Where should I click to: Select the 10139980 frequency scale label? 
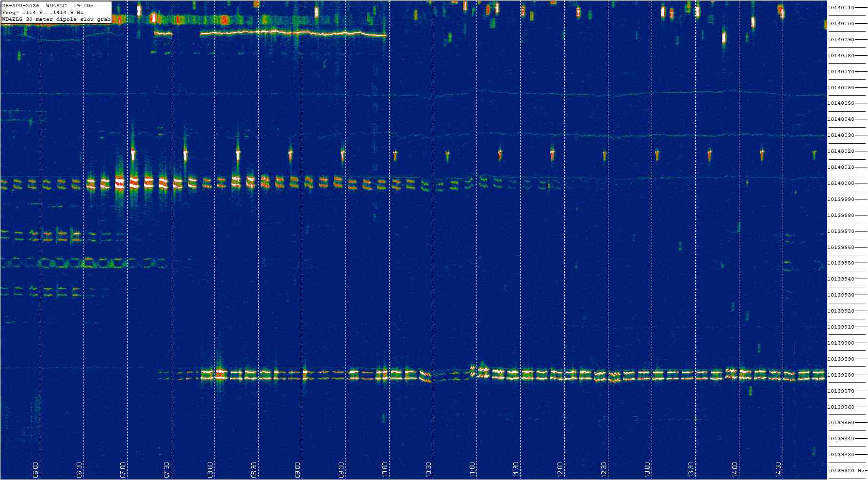tap(841, 215)
